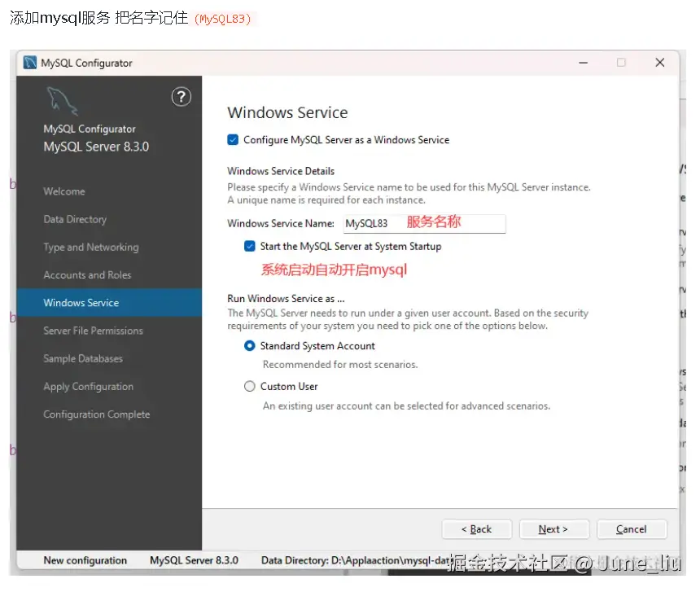Click the Windows Service Details label
Viewport: 700px width, 592px height.
pyautogui.click(x=281, y=171)
